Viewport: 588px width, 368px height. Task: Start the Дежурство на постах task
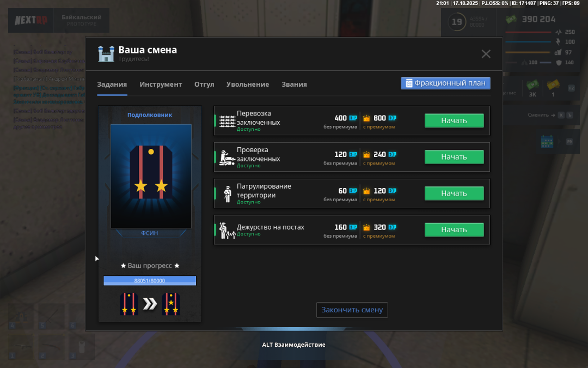pyautogui.click(x=454, y=230)
